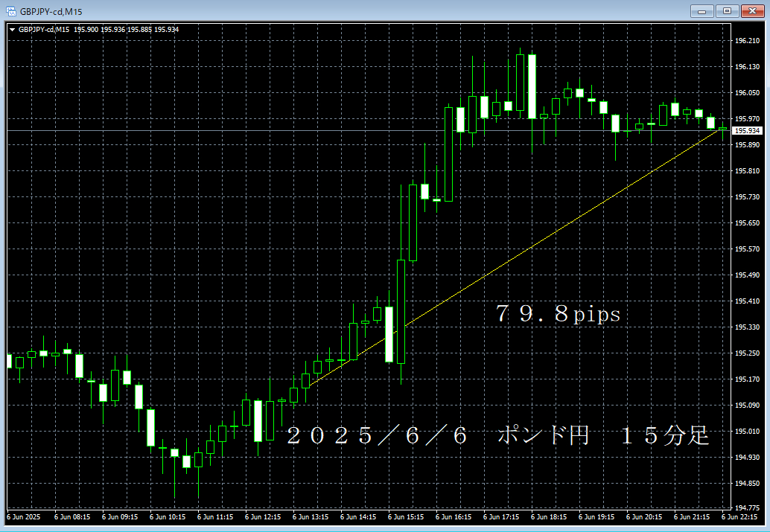Screen dimensions: 770x532
Task: Click the 6 Jun 18:15 time label
Action: tap(549, 517)
